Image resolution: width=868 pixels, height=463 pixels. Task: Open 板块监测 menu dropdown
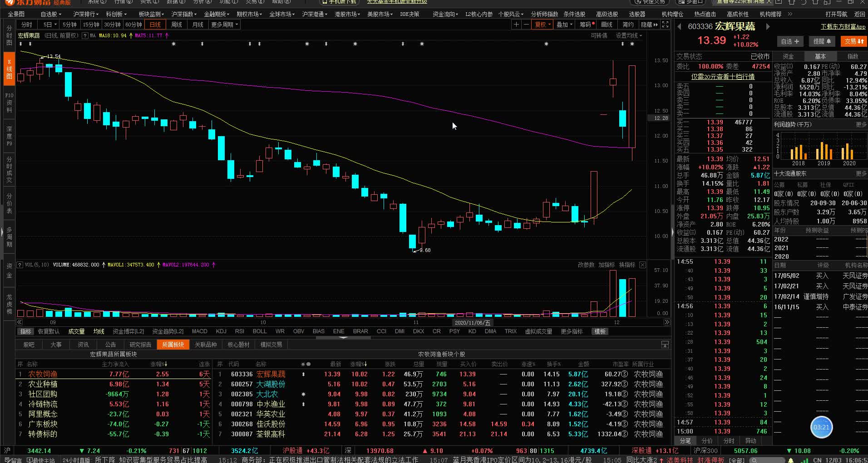coord(151,14)
